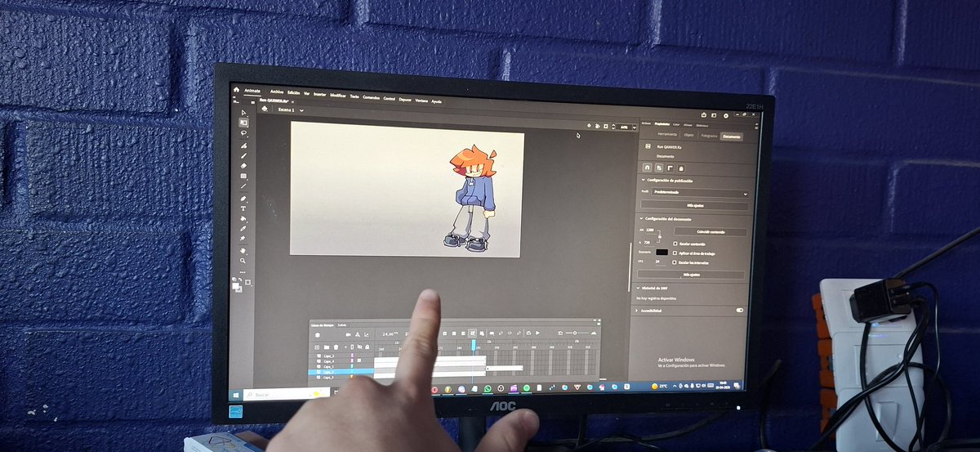
Task: Open the Insertar menu
Action: [x=319, y=94]
